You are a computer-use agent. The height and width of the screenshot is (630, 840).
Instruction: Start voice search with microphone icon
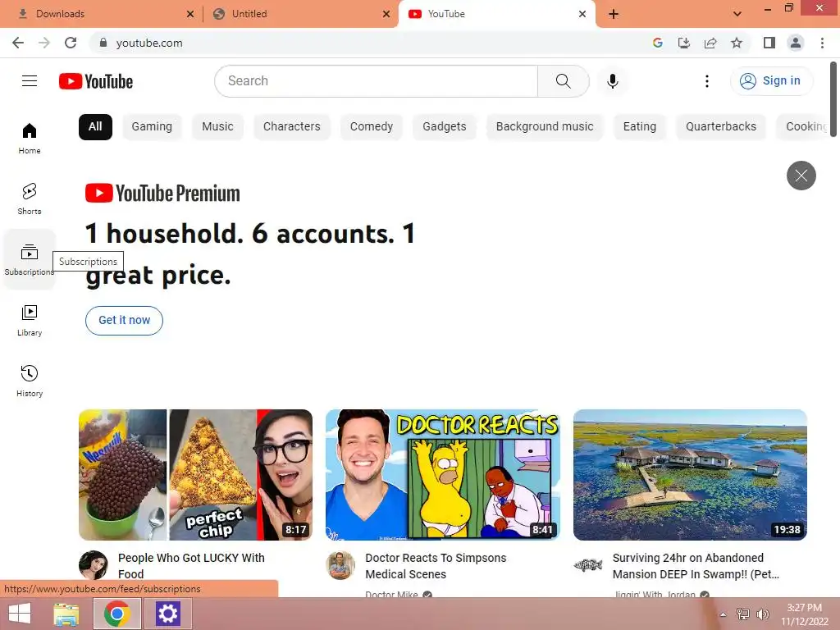point(613,81)
